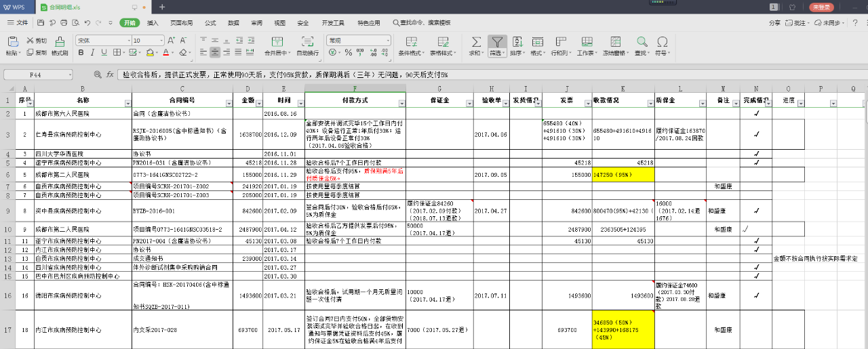
Task: Click the Freeze Panes (冻结窗格) icon
Action: [614, 41]
